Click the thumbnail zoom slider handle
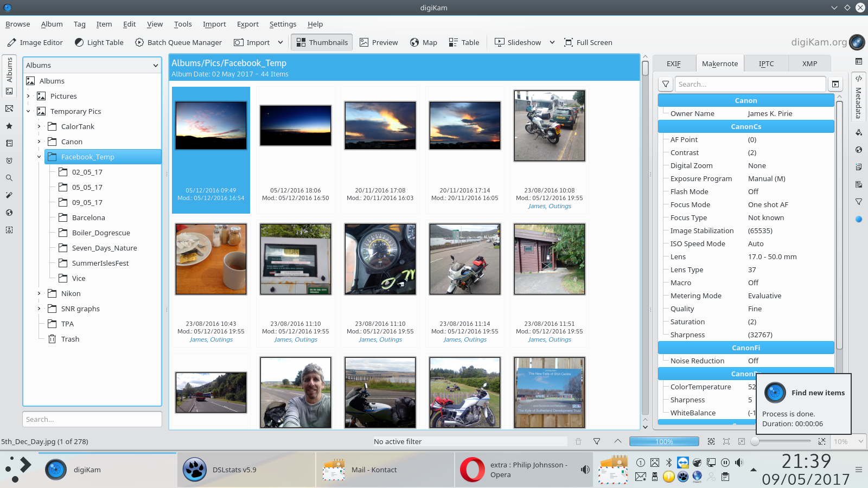Image resolution: width=868 pixels, height=488 pixels. coord(755,441)
